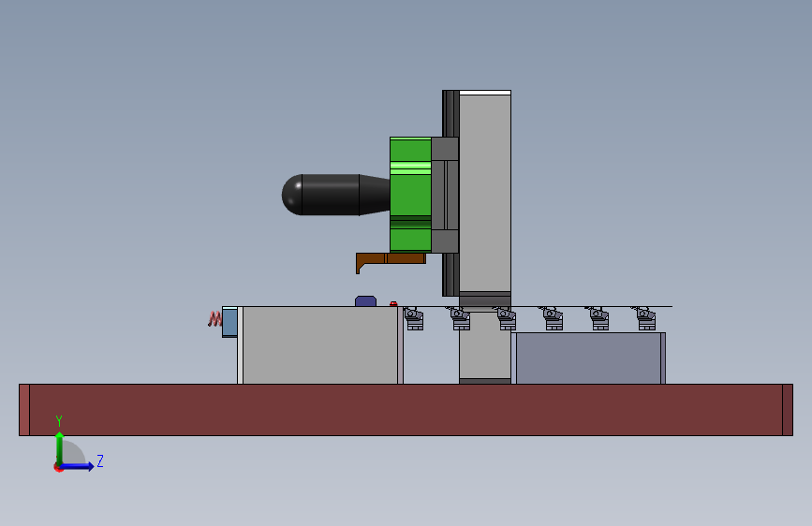The width and height of the screenshot is (812, 526).
Task: Select the brown bracket under the green block
Action: click(391, 261)
